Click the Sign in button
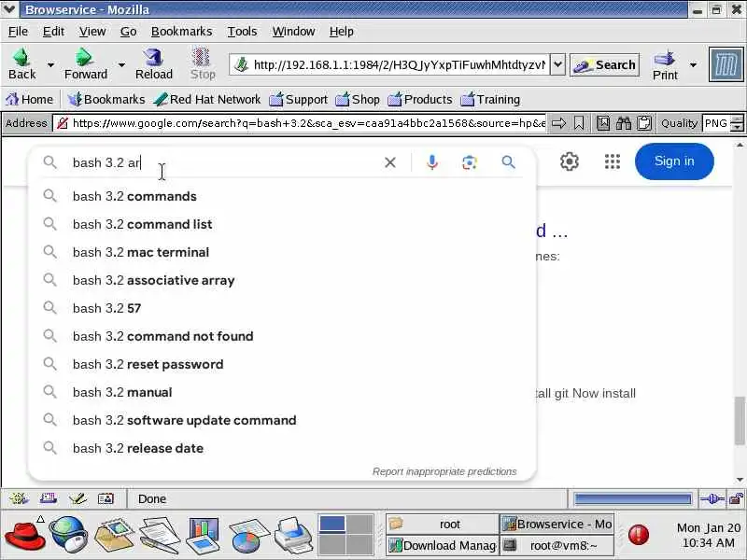 [x=674, y=161]
